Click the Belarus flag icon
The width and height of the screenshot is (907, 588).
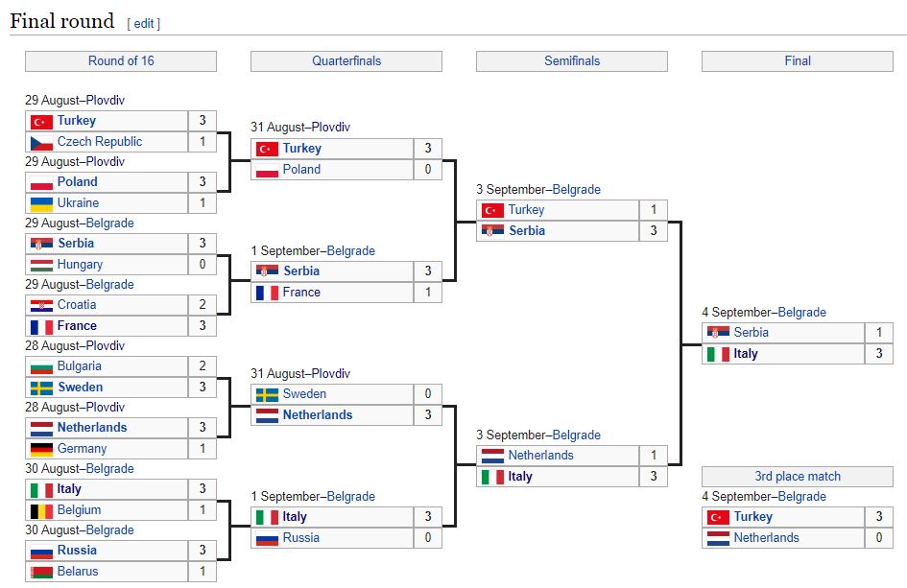point(41,572)
